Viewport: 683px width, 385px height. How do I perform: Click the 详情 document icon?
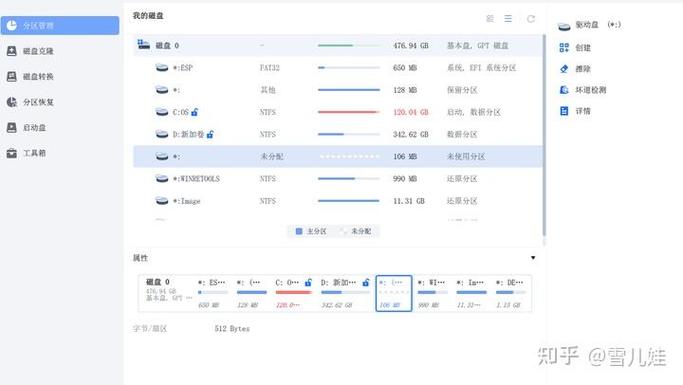pyautogui.click(x=564, y=111)
